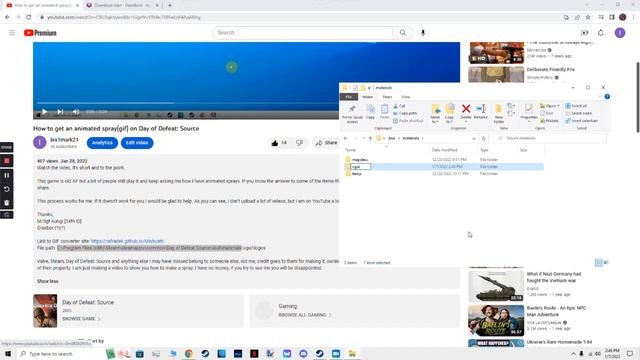The width and height of the screenshot is (640, 360).
Task: Click the YouTube search magnifier button
Action: [x=403, y=33]
